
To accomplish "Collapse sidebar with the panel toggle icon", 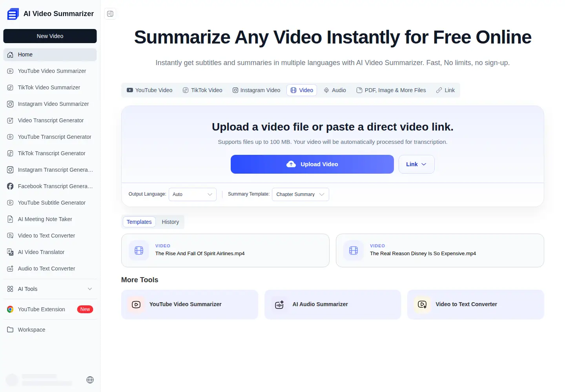I will [x=110, y=14].
